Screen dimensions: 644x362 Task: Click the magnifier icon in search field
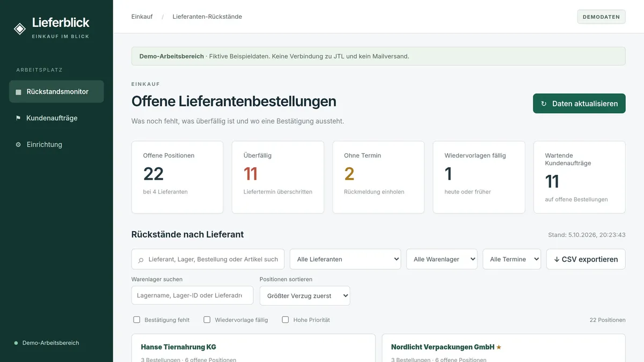[141, 260]
